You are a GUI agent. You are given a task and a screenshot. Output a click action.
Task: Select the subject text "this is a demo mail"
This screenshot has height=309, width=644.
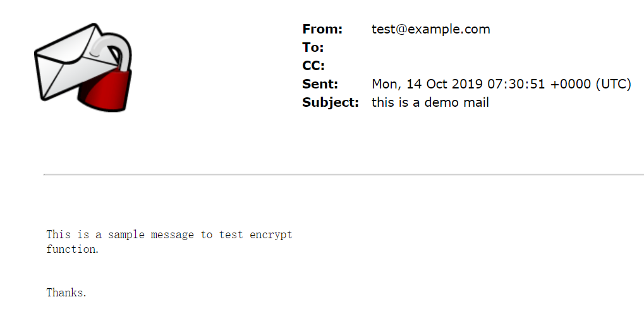coord(430,102)
